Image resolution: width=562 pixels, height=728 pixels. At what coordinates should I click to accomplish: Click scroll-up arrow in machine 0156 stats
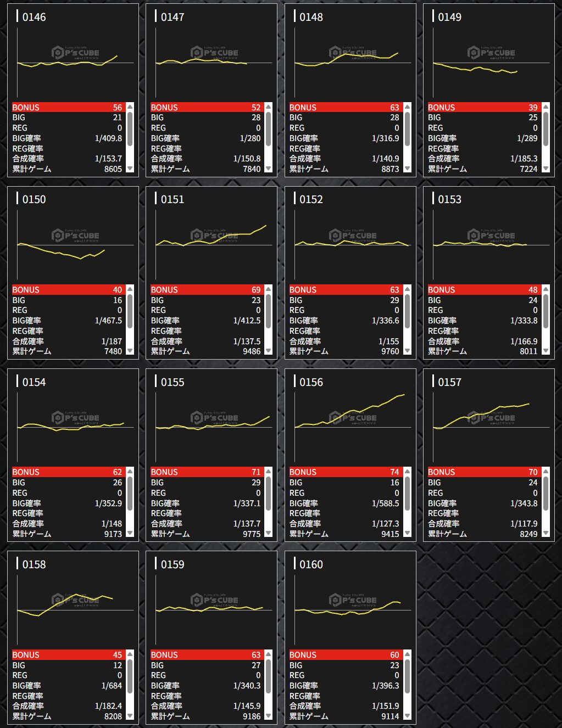(407, 472)
